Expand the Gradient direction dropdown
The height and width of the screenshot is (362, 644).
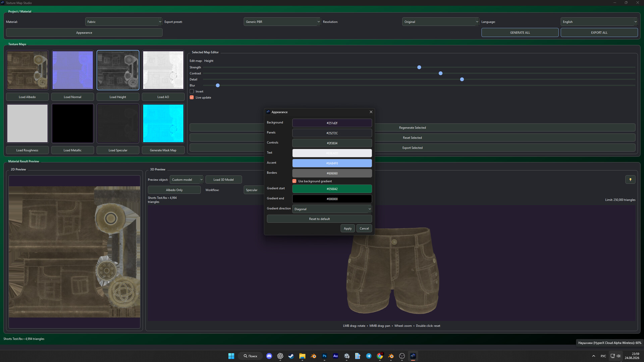(332, 209)
